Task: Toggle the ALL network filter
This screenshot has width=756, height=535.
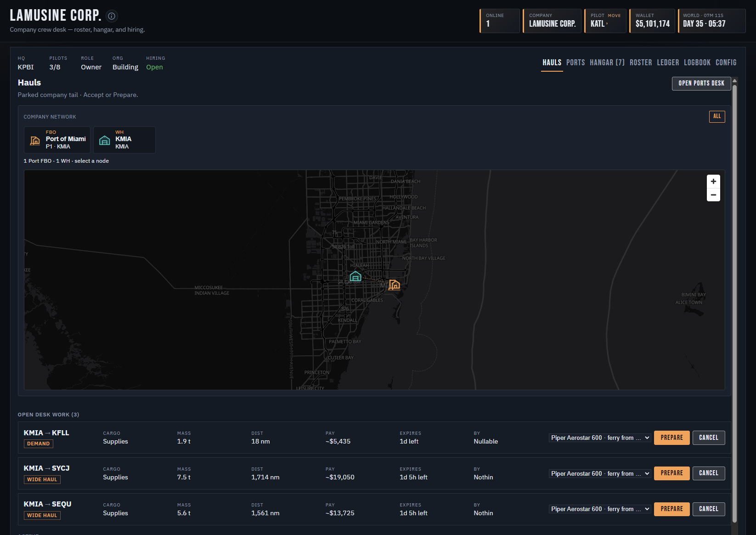Action: coord(717,116)
